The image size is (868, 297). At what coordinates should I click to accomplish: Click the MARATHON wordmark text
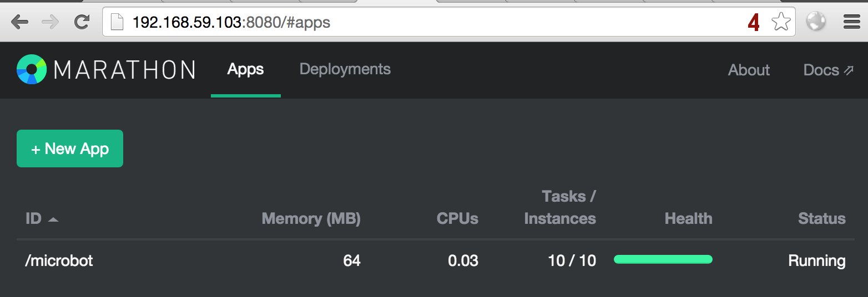point(125,70)
